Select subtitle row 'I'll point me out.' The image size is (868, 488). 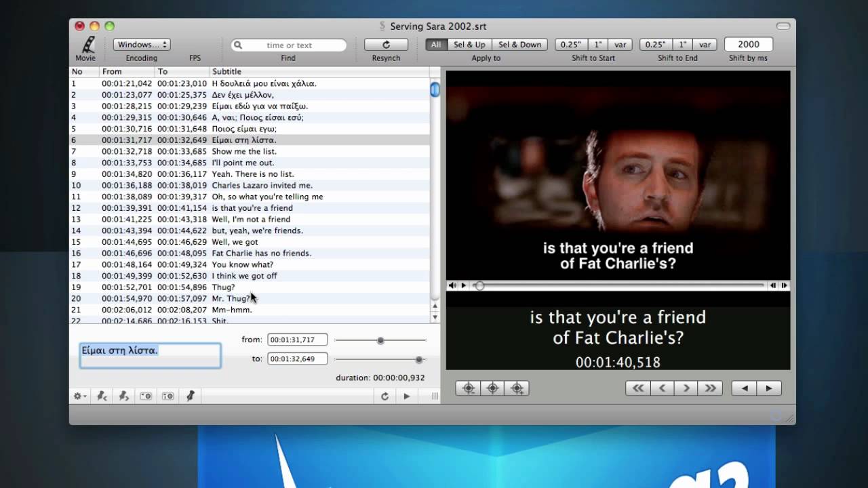pyautogui.click(x=250, y=163)
